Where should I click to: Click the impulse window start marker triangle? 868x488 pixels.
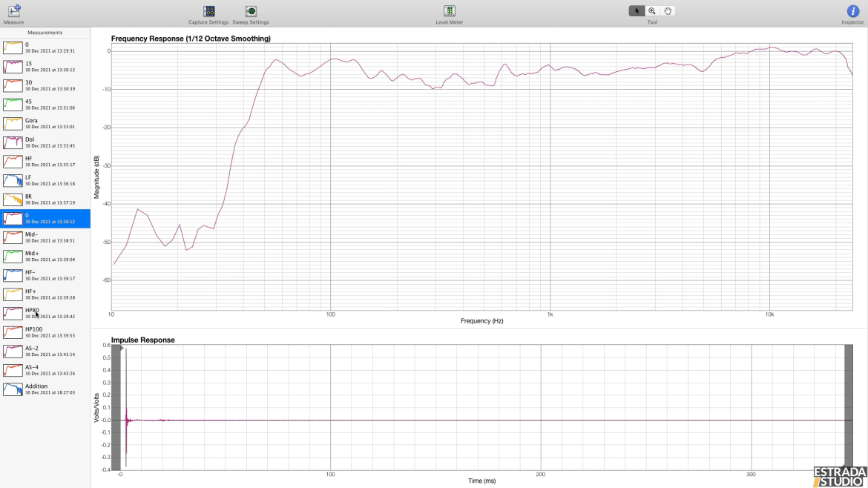pos(122,348)
